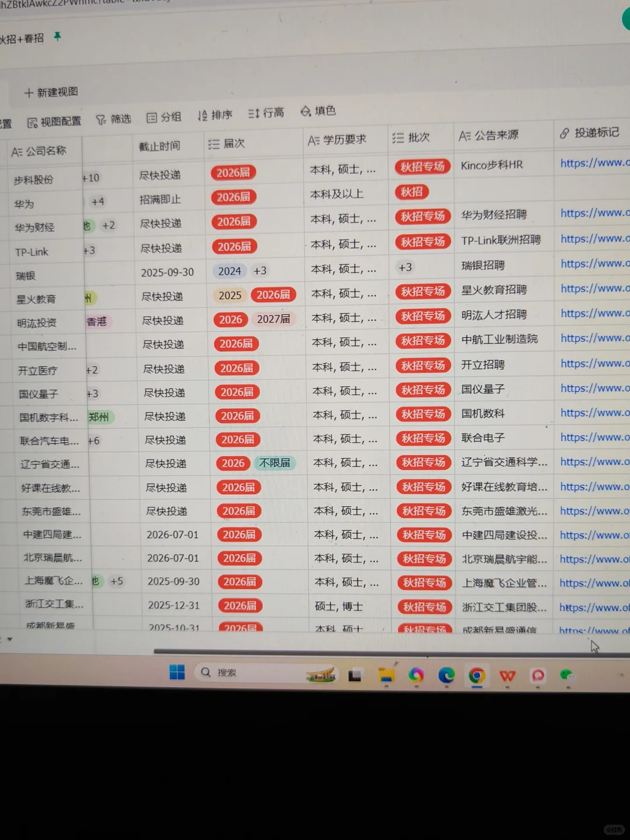Click the 2025-12-31 deadline cell
The image size is (630, 840).
174,605
